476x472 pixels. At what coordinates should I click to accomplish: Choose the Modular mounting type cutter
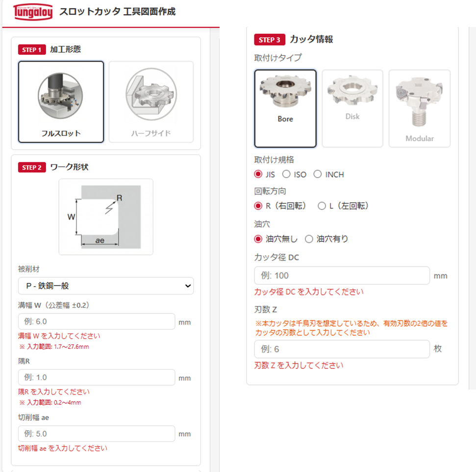420,108
